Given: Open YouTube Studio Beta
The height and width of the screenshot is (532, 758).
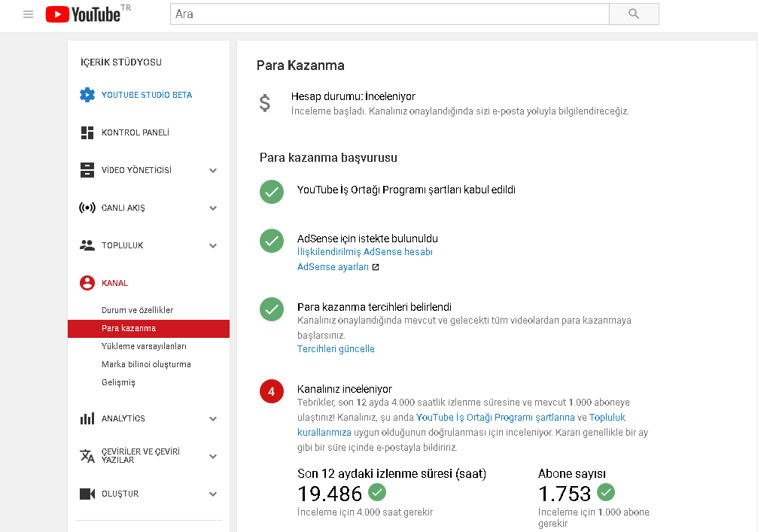Looking at the screenshot, I should pos(147,95).
